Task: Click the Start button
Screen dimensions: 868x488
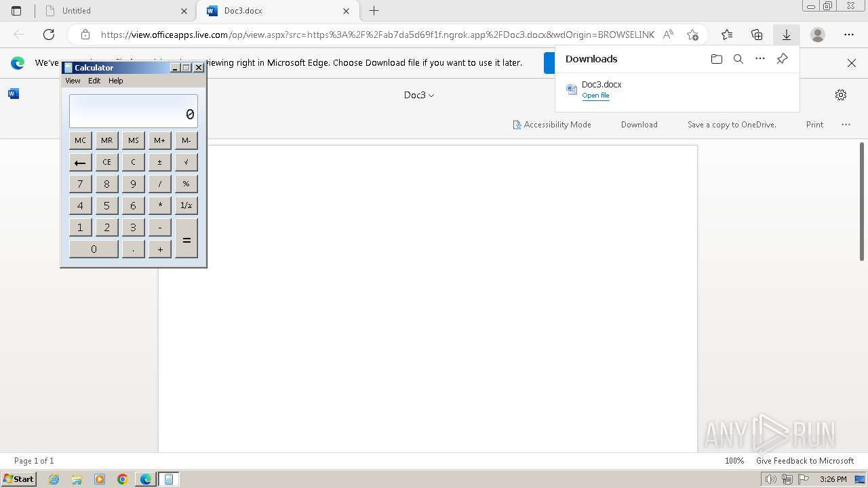Action: click(x=19, y=479)
